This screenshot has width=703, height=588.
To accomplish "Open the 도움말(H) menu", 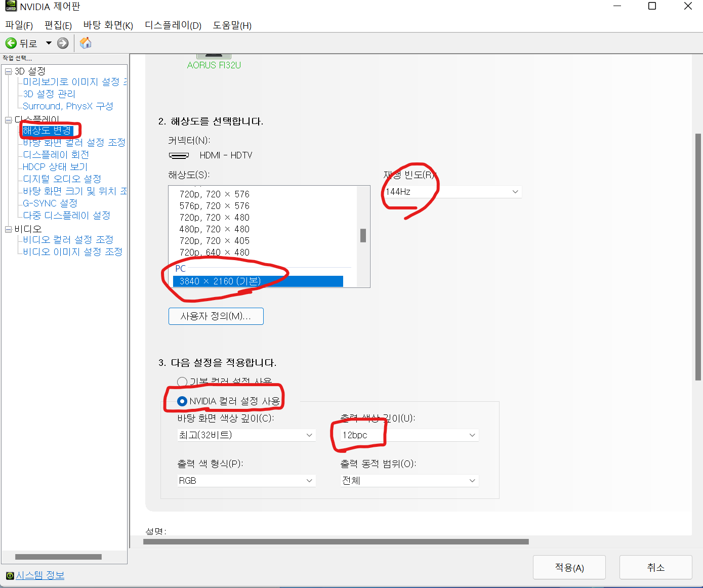I will [x=232, y=25].
